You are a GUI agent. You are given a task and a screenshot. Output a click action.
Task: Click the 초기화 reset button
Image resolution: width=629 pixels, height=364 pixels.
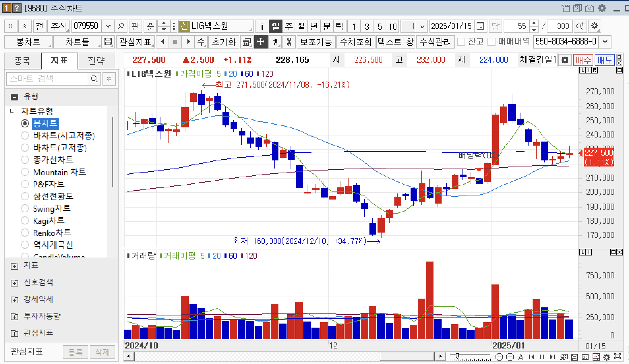pyautogui.click(x=223, y=42)
